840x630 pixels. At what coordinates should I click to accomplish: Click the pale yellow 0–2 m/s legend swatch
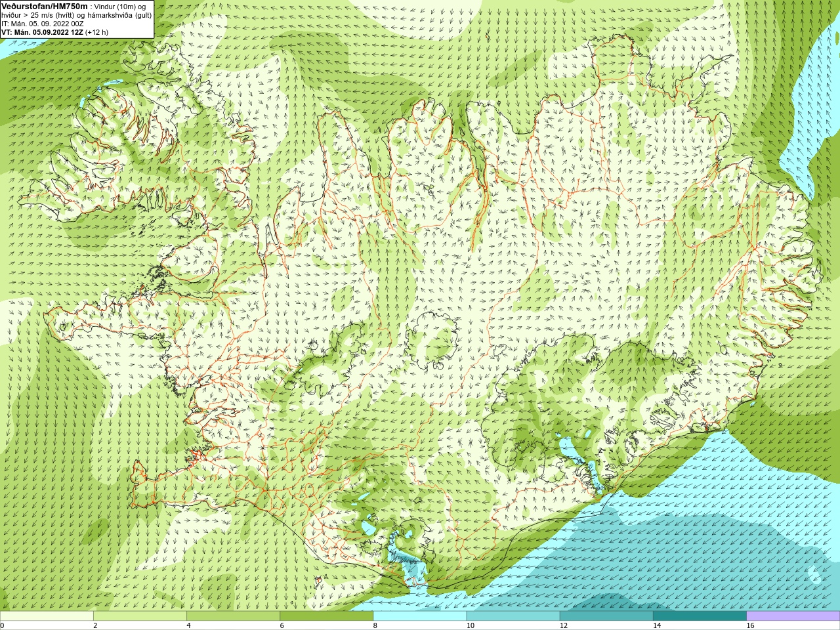point(47,616)
